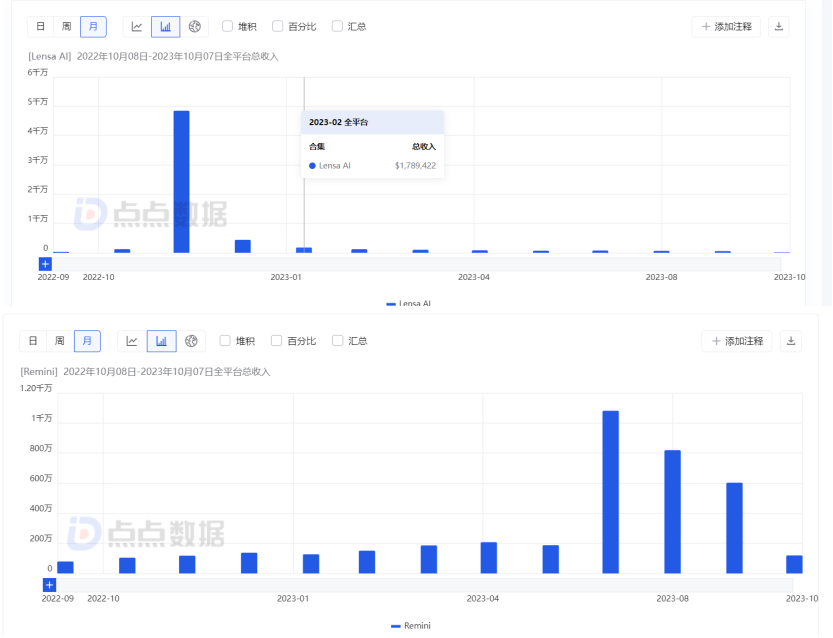The image size is (833, 638).
Task: Click 添加注释 button above Remini chart
Action: 736,341
